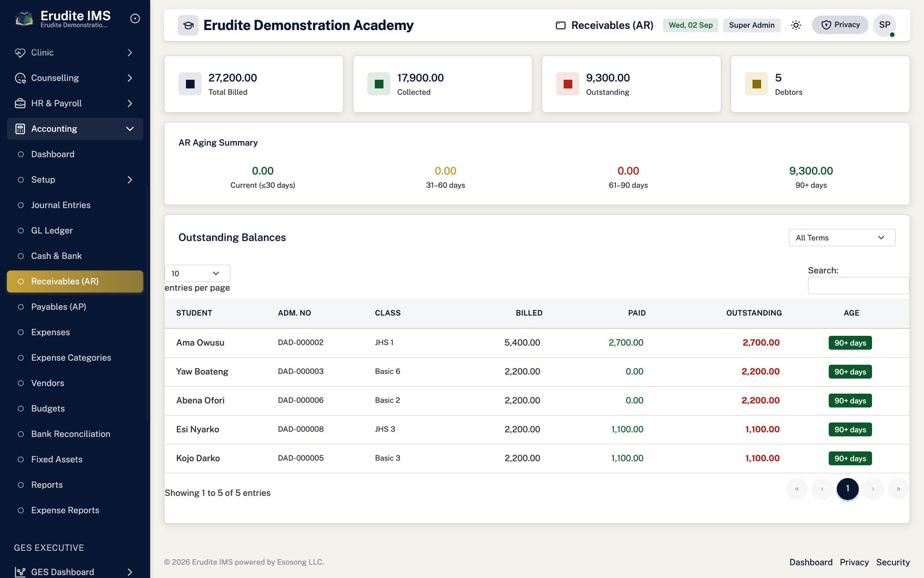The height and width of the screenshot is (578, 924).
Task: Click the last page » button
Action: coord(898,489)
